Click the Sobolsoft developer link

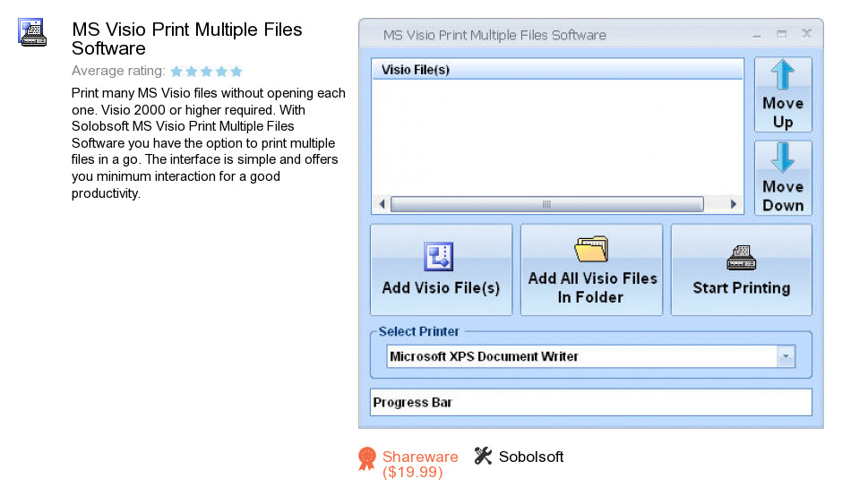point(531,457)
